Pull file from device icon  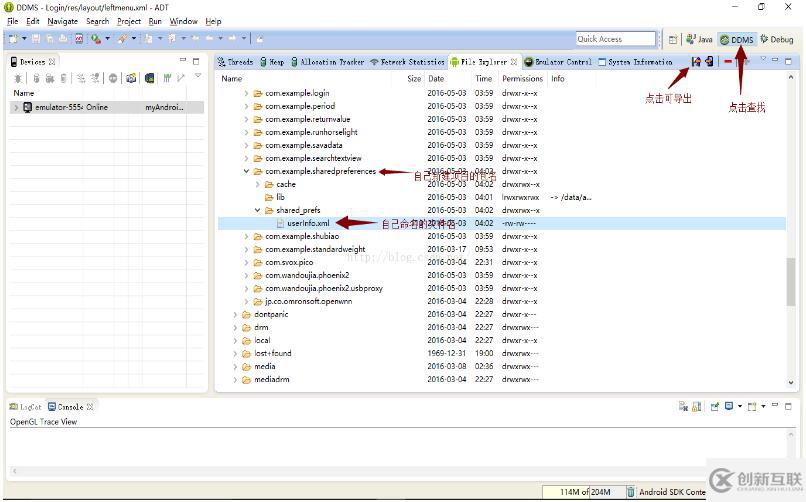[x=697, y=62]
